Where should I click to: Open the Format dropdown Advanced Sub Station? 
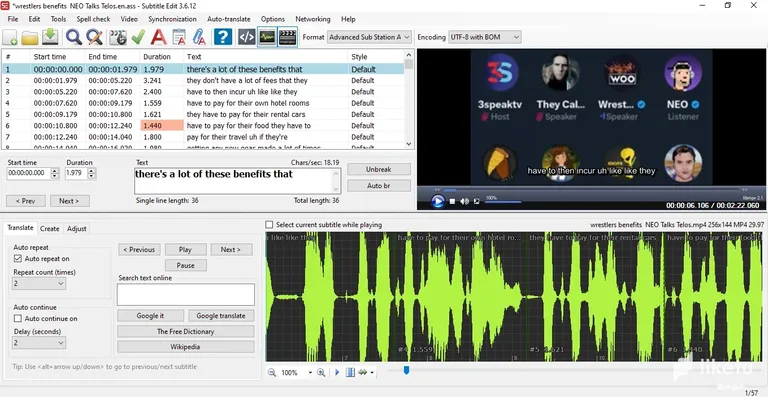pyautogui.click(x=370, y=37)
